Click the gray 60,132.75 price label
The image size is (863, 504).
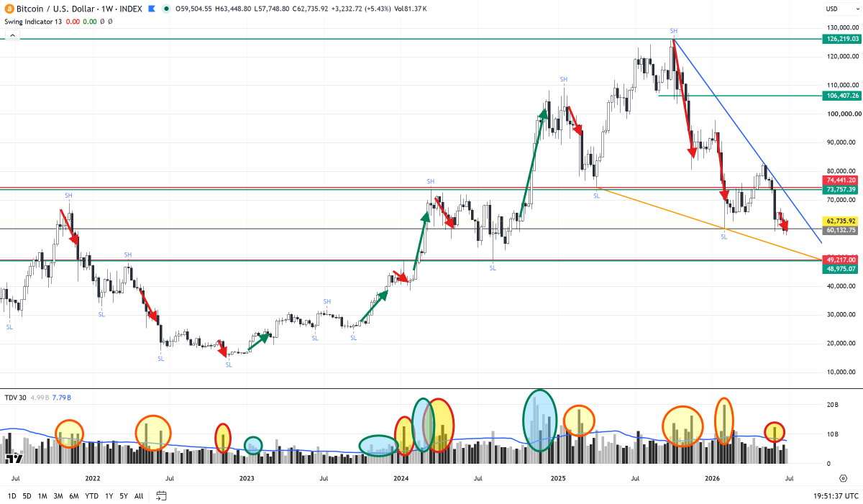click(841, 230)
